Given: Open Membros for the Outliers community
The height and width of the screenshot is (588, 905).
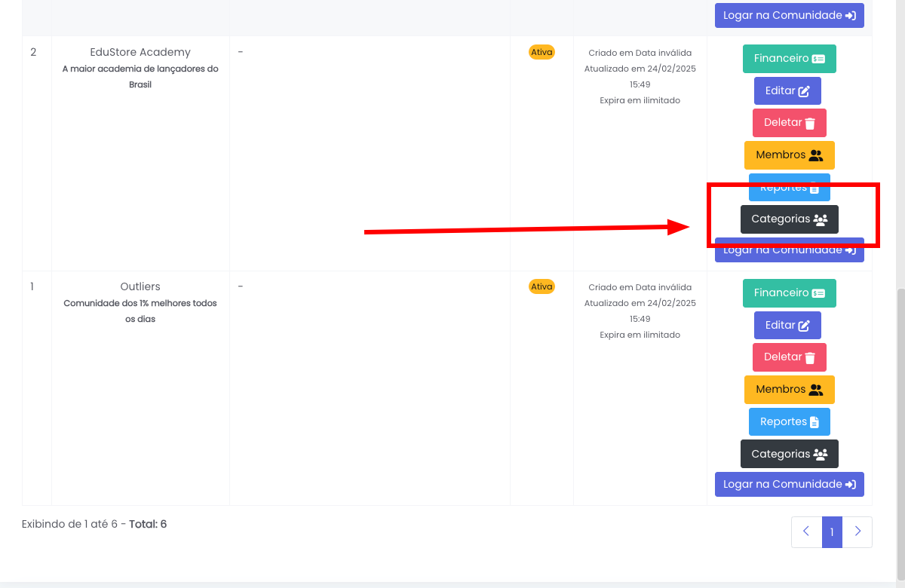Looking at the screenshot, I should 789,390.
